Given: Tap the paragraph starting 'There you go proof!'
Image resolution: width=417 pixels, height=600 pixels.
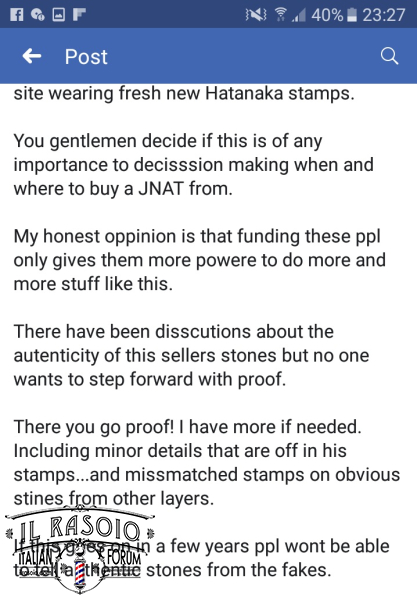Looking at the screenshot, I should coord(207,462).
